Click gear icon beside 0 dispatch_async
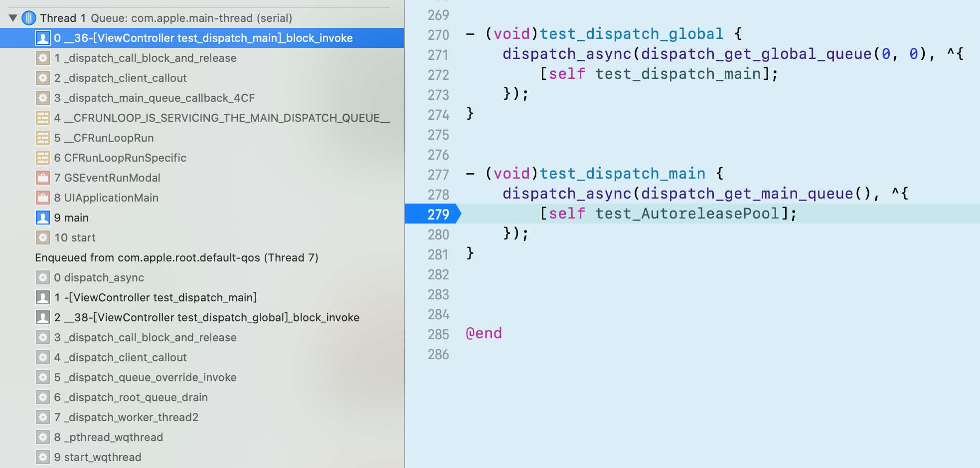 point(43,277)
